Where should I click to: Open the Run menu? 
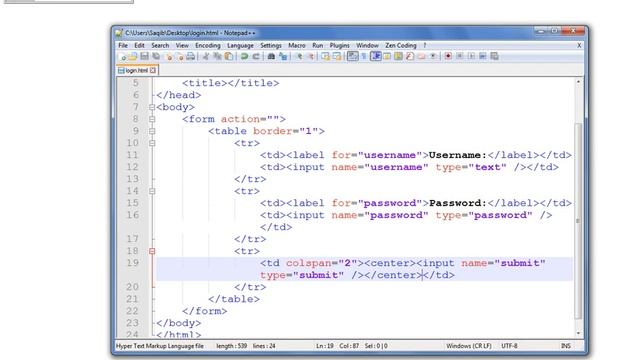318,45
